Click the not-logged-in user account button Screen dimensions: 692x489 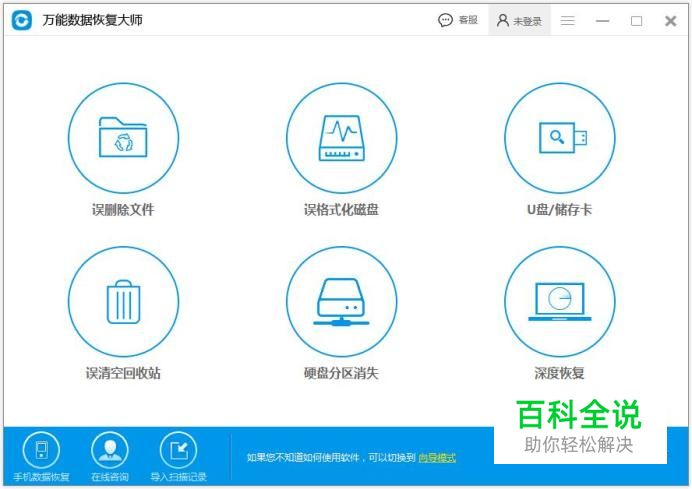click(519, 21)
